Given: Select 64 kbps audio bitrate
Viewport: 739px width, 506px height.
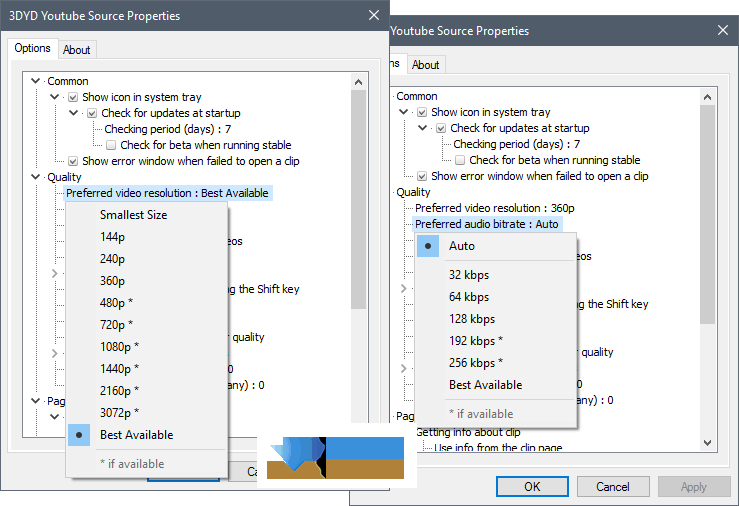Looking at the screenshot, I should (x=496, y=297).
